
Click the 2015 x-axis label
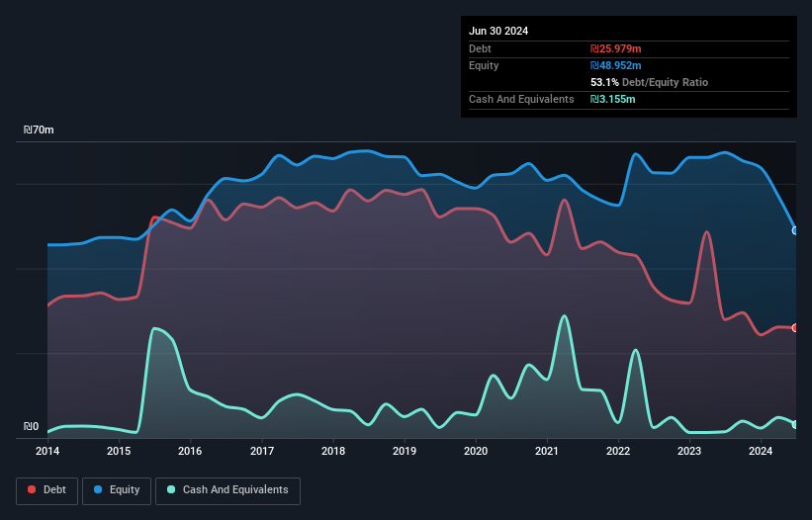pos(119,451)
